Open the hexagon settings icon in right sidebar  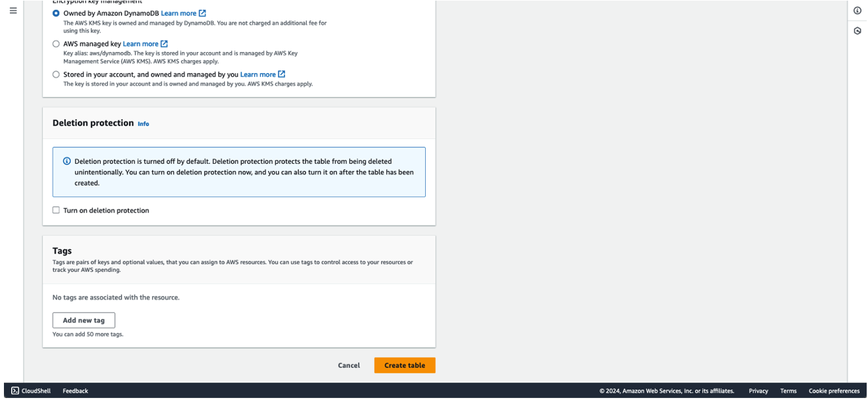click(x=857, y=31)
